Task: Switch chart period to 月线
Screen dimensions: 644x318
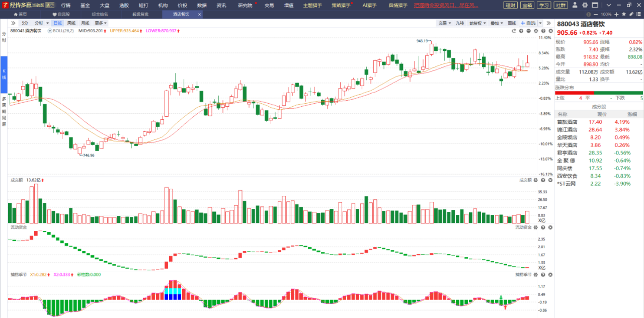Action: coord(85,23)
